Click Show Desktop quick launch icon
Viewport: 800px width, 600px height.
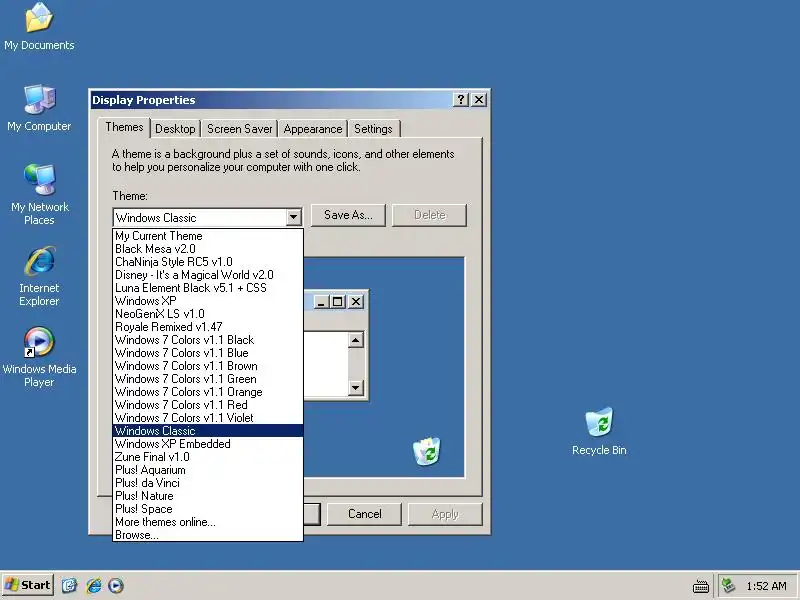pyautogui.click(x=69, y=585)
